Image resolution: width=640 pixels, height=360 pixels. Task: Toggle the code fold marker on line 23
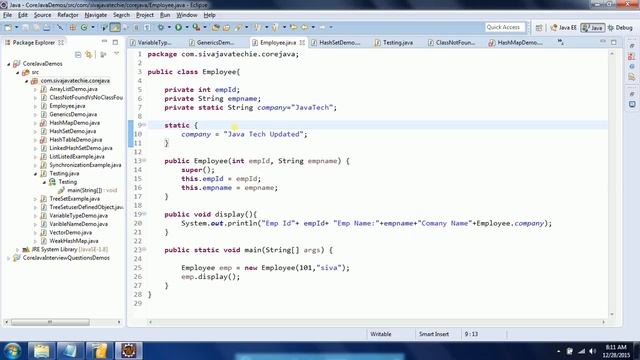[x=144, y=249]
